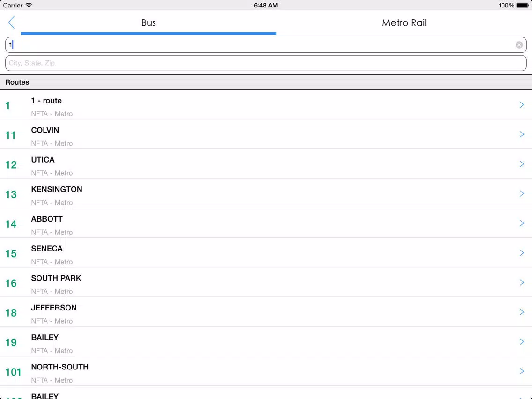Open the chevron for UTICA route
532x399 pixels.
522,164
